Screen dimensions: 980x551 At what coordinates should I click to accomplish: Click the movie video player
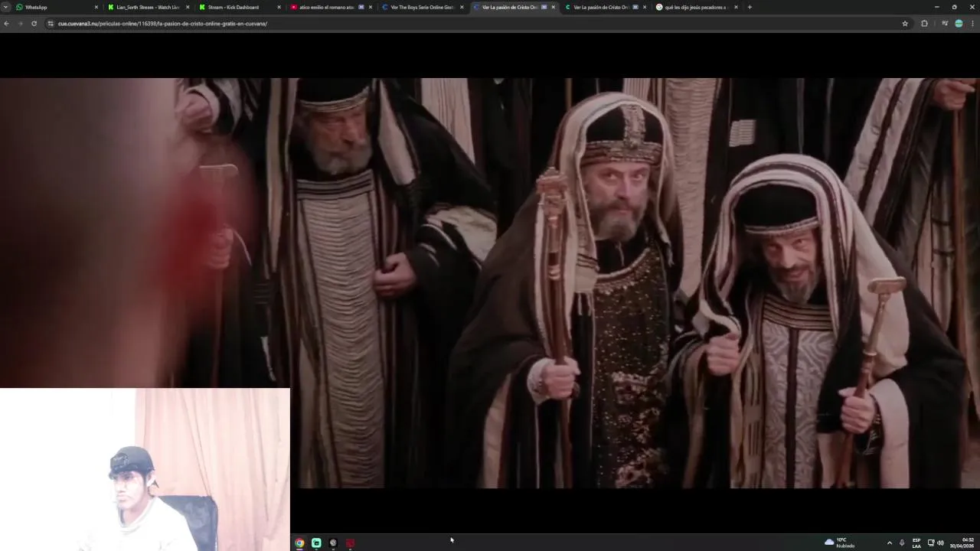pyautogui.click(x=490, y=283)
